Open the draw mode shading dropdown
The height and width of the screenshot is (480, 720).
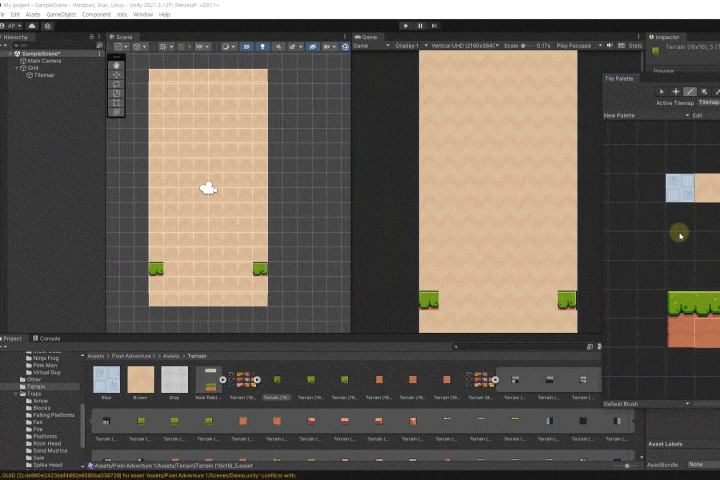pos(228,46)
